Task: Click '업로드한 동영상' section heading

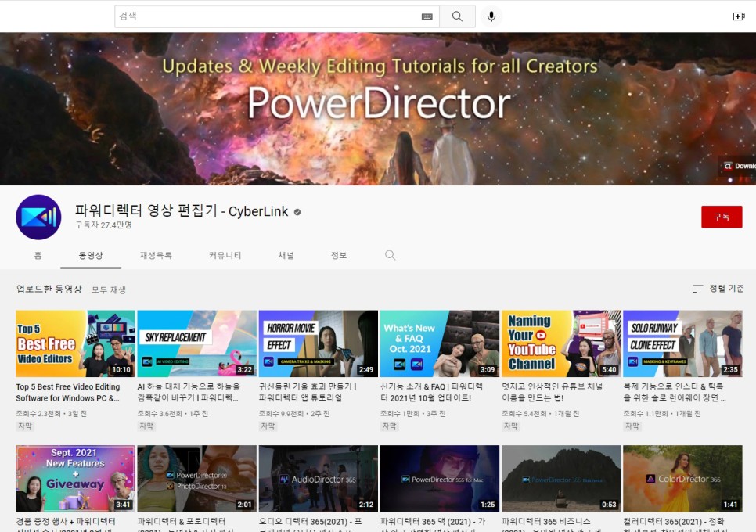Action: tap(49, 289)
